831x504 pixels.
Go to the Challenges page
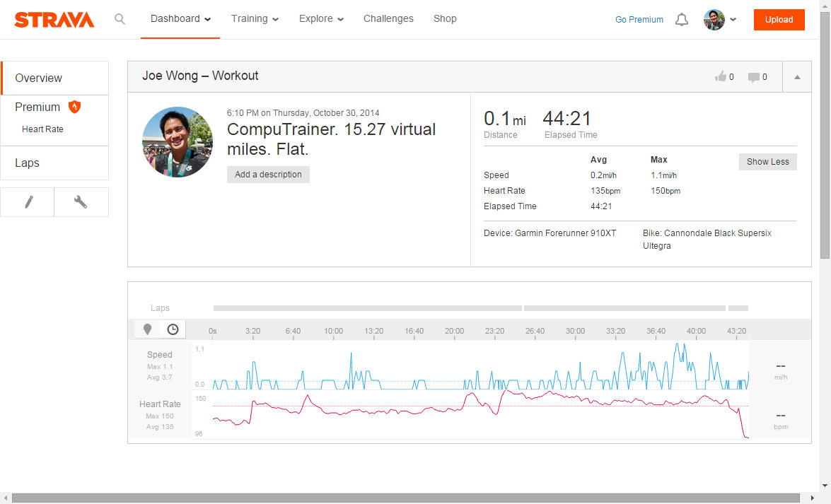[x=388, y=19]
